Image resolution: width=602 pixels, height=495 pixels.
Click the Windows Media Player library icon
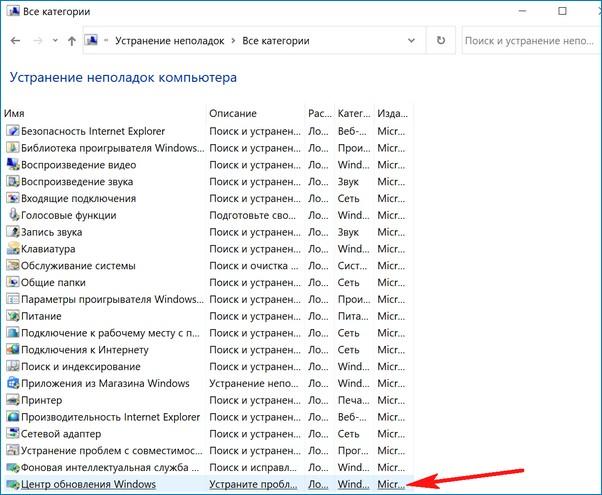(13, 148)
